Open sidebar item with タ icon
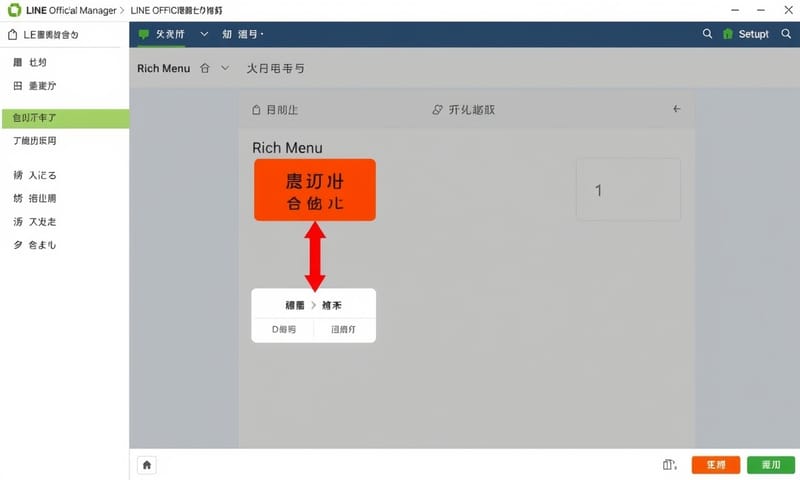This screenshot has height=480, width=800. click(x=35, y=245)
